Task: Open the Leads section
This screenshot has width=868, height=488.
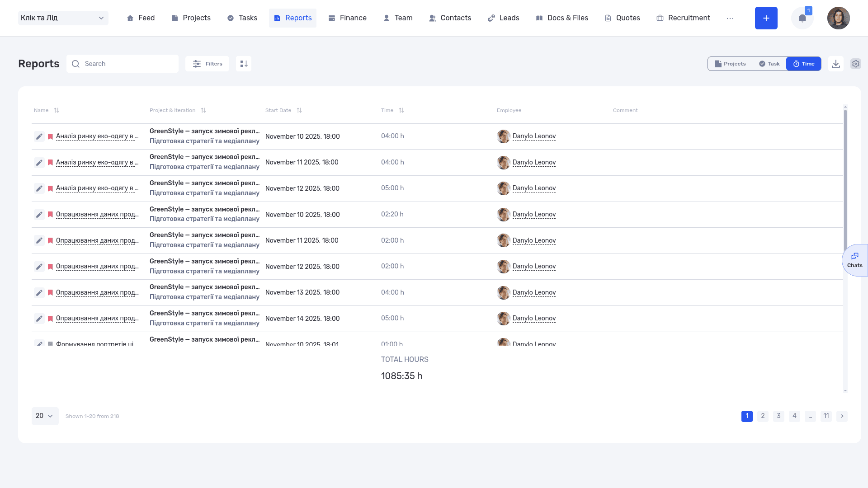Action: coord(503,18)
